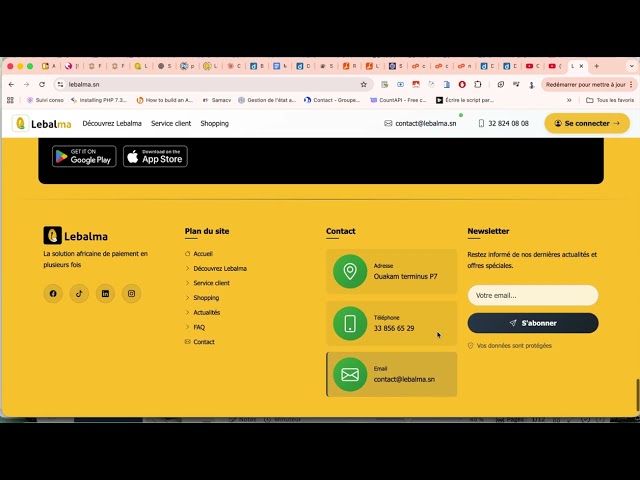
Task: Click the page vertical scrollbar thumb
Action: (637, 395)
